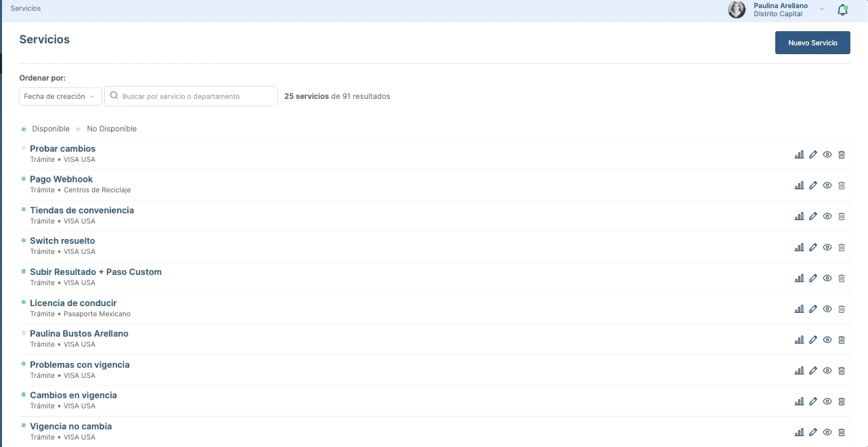Delete Subir Resultado + Paso Custom

pos(842,278)
